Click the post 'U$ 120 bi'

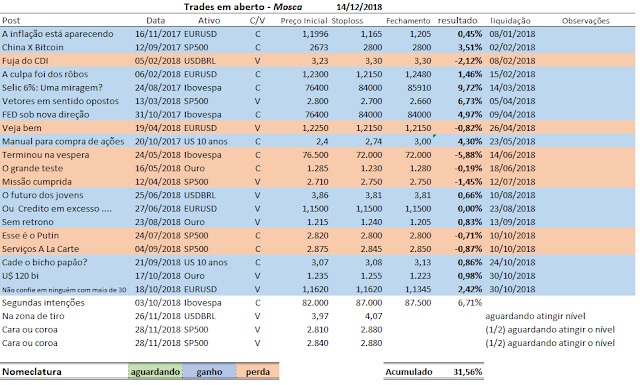point(20,276)
